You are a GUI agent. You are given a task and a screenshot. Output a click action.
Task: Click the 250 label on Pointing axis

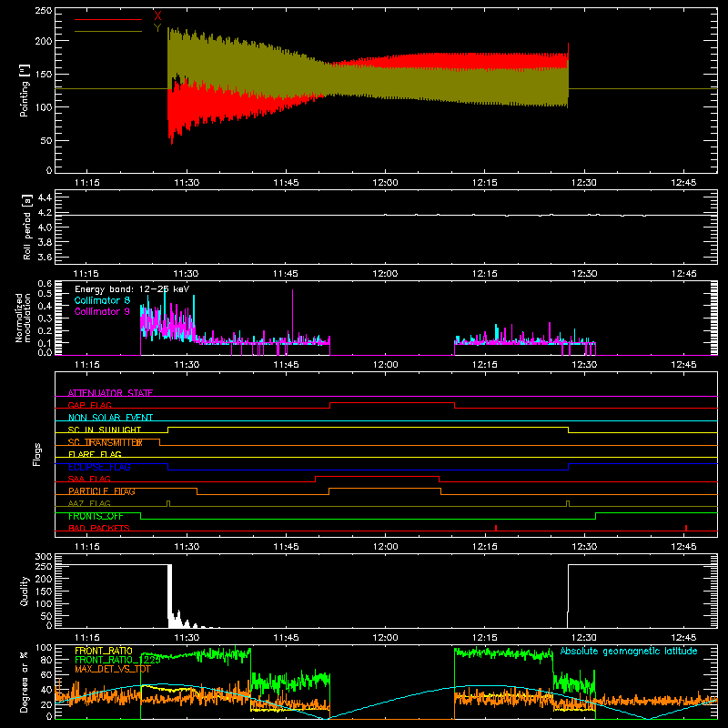click(x=44, y=11)
